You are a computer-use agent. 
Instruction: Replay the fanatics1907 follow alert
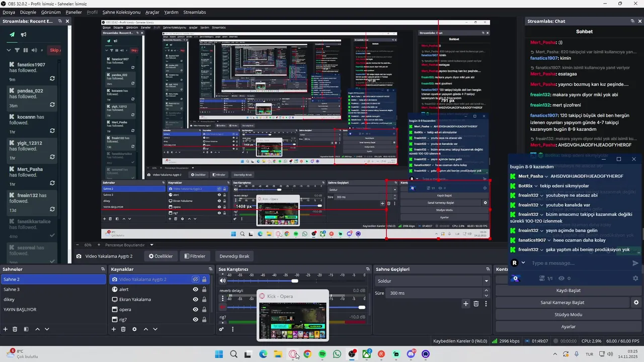(x=52, y=79)
